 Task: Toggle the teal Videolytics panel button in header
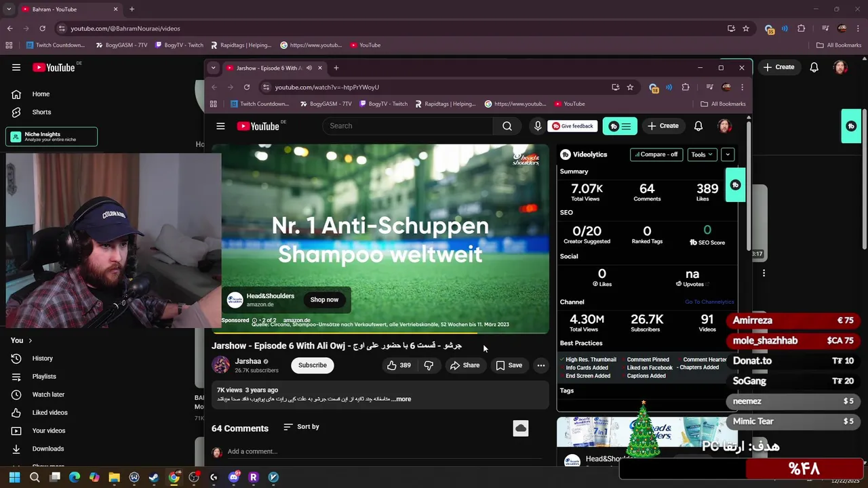coord(620,126)
